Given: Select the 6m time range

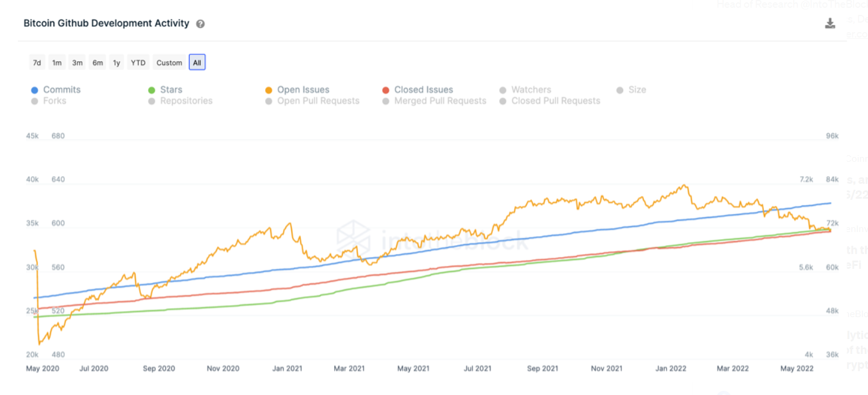Looking at the screenshot, I should pyautogui.click(x=98, y=62).
